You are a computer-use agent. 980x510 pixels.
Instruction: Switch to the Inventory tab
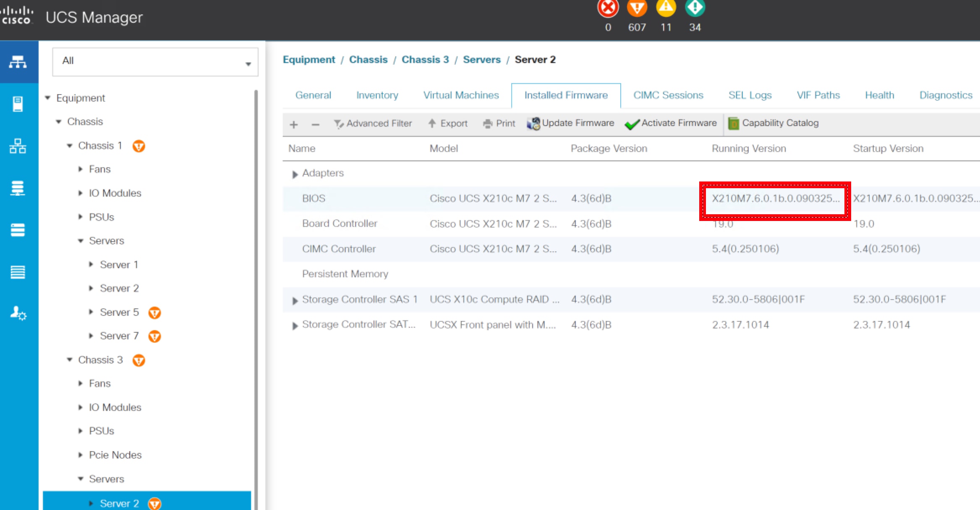click(377, 95)
